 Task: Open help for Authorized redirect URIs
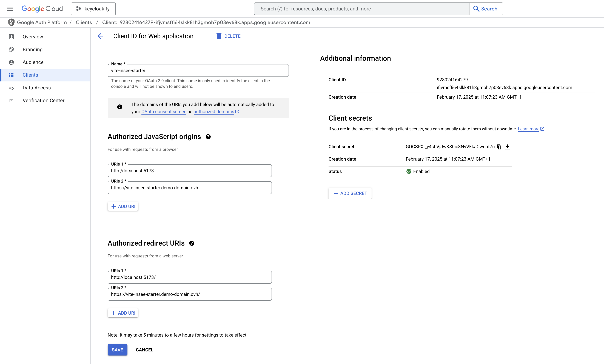tap(192, 243)
